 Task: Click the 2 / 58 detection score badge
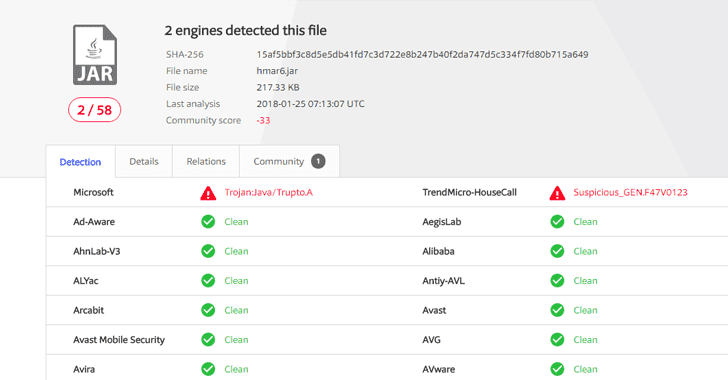click(x=95, y=110)
